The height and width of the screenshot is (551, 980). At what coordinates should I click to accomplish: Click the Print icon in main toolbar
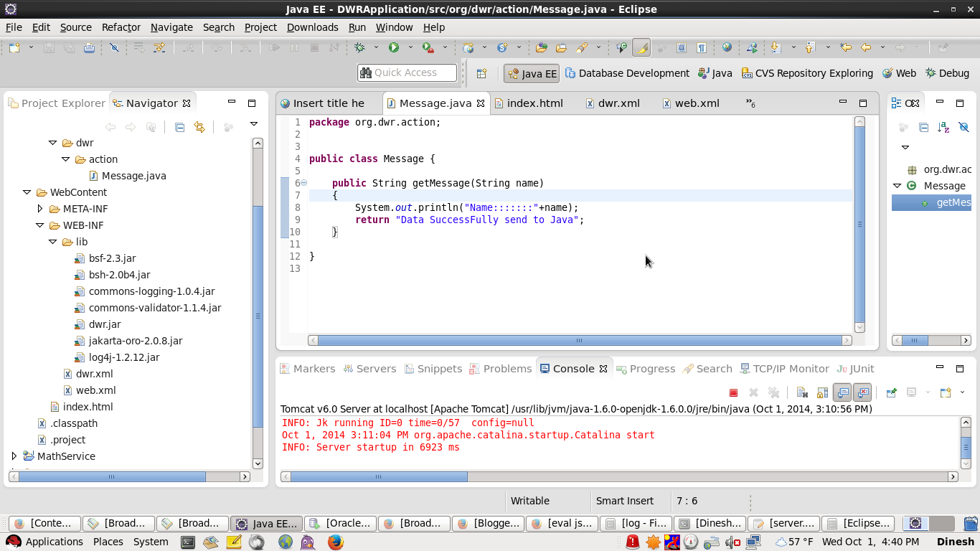[x=89, y=48]
